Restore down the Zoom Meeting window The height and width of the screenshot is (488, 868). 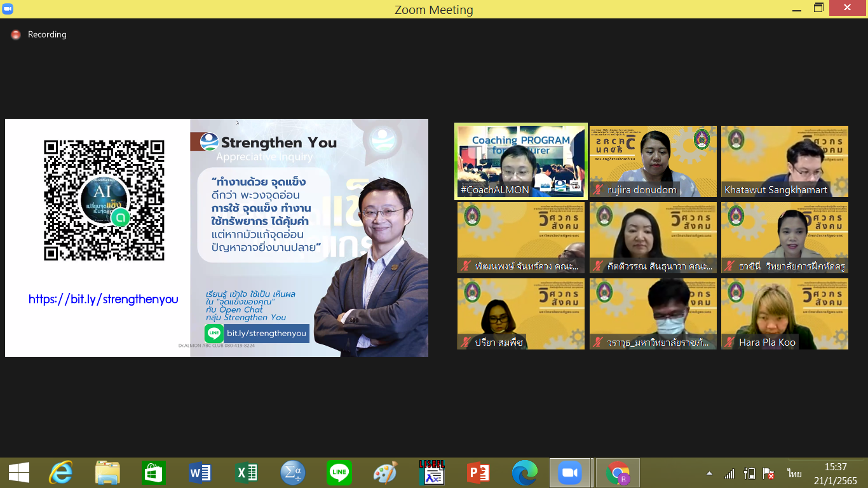point(819,8)
